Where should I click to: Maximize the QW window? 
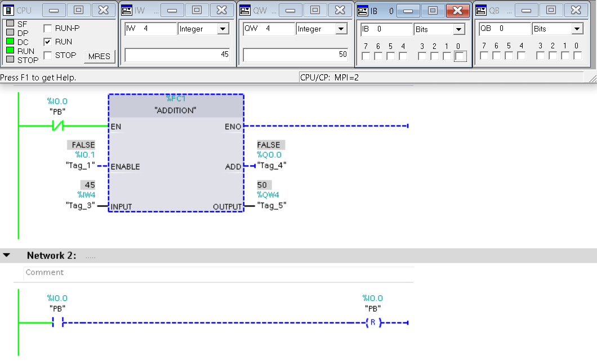[x=315, y=10]
